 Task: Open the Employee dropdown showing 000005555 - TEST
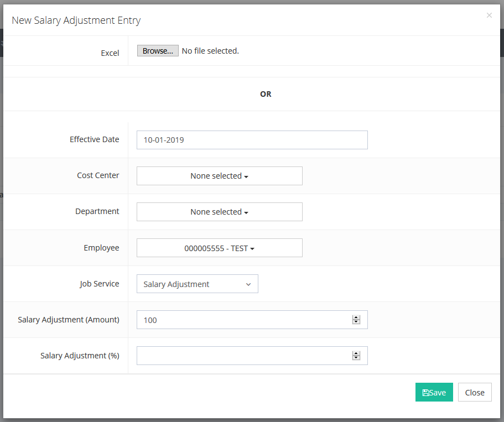[x=219, y=248]
